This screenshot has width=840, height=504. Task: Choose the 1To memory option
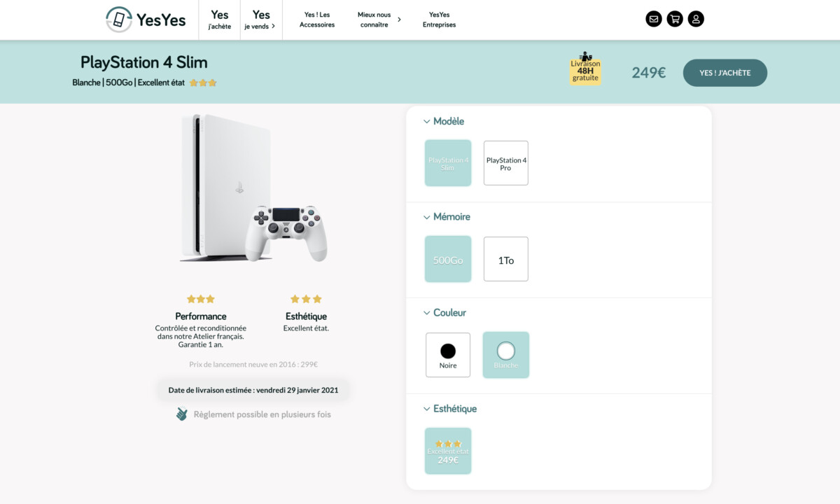coord(506,260)
